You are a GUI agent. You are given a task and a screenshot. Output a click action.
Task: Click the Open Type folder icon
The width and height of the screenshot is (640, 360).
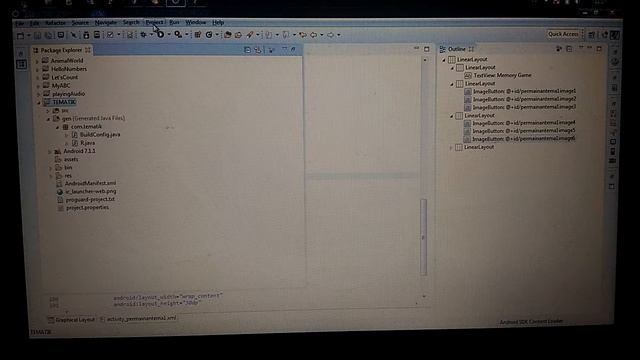pyautogui.click(x=228, y=35)
